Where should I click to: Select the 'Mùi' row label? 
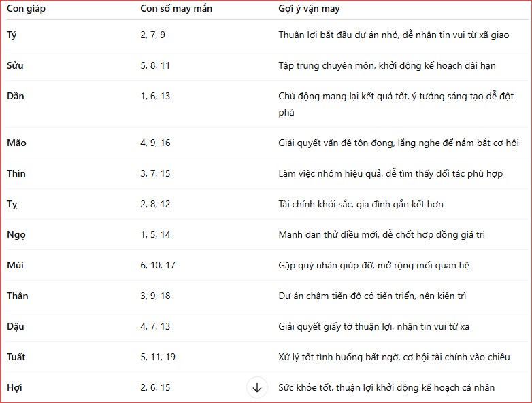click(x=15, y=265)
